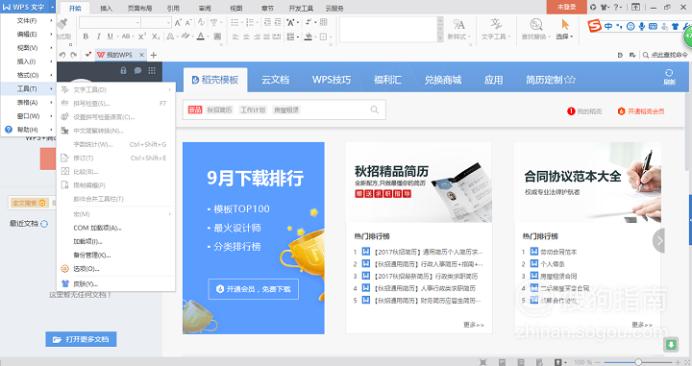Switch to the 页面布局 ribbon tab
The height and width of the screenshot is (366, 692).
(139, 8)
